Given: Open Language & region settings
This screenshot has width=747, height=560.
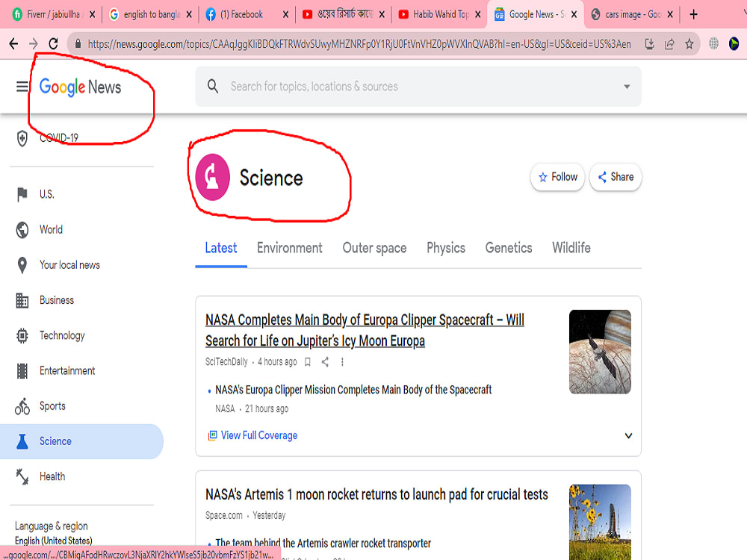Looking at the screenshot, I should pyautogui.click(x=53, y=533).
